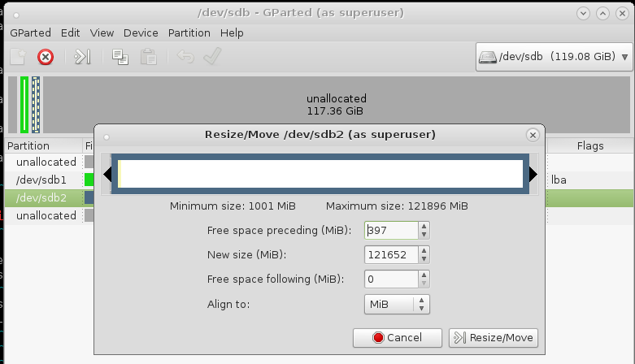Click the red Delete partition icon
Image resolution: width=635 pixels, height=364 pixels.
[x=46, y=57]
